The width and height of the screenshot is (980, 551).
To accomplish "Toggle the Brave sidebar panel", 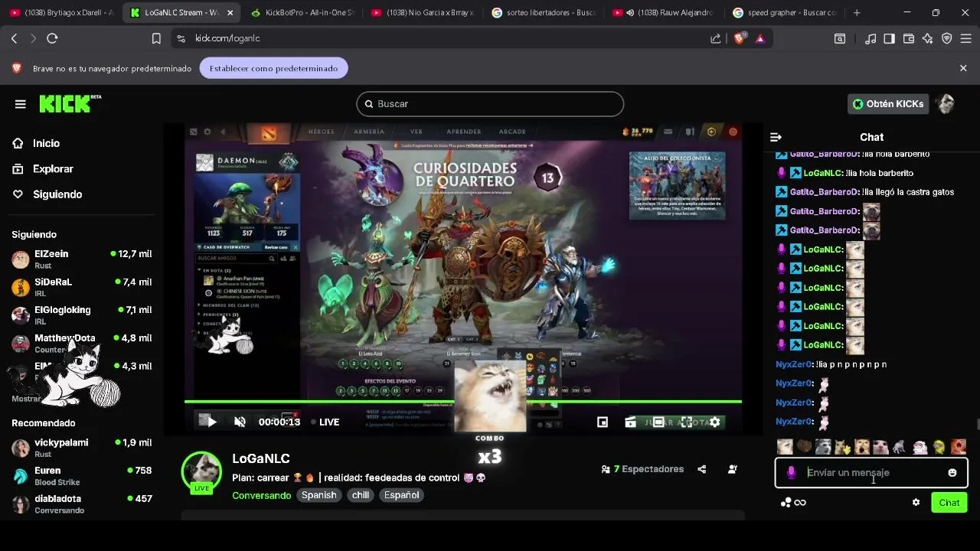I will pyautogui.click(x=890, y=38).
